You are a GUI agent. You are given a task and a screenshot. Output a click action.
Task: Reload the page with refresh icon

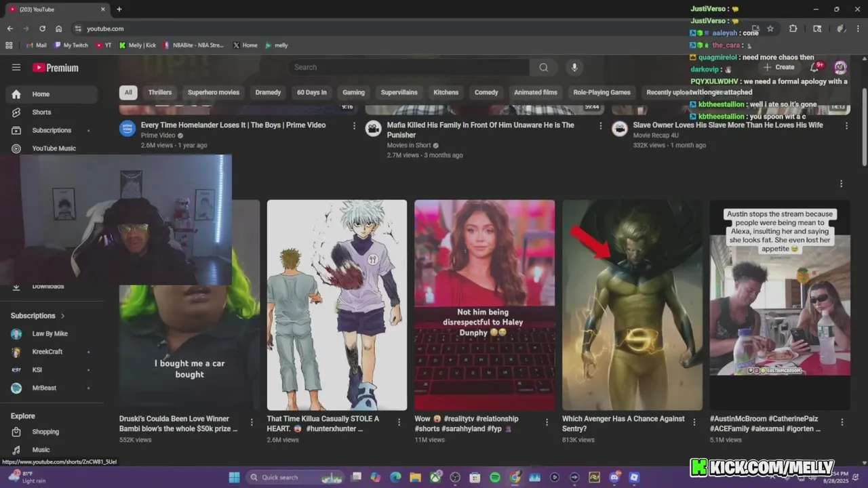(42, 28)
